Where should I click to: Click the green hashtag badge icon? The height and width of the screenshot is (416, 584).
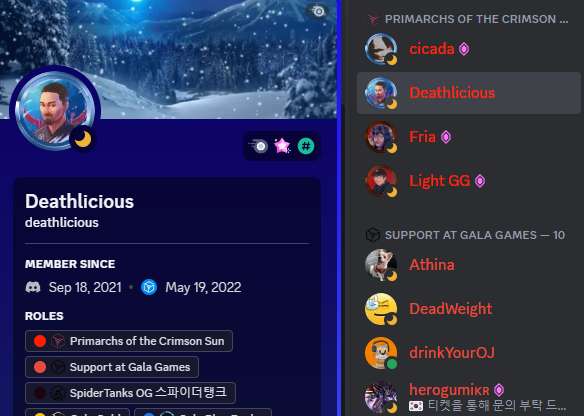306,146
